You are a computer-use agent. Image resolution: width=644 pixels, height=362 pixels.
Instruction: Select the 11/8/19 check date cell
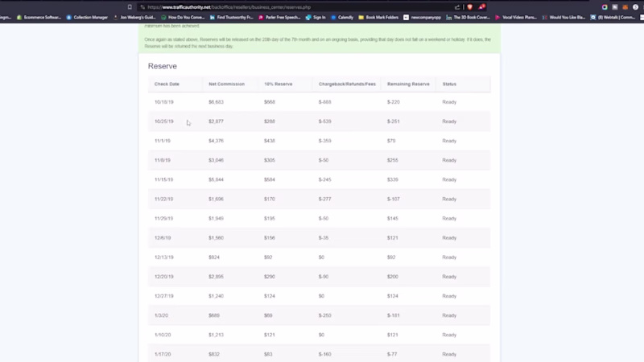(163, 160)
